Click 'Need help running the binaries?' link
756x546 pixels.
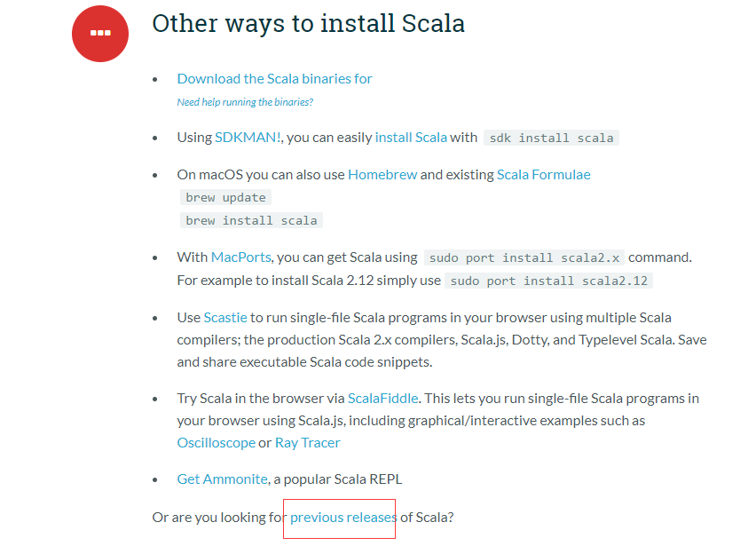[245, 102]
